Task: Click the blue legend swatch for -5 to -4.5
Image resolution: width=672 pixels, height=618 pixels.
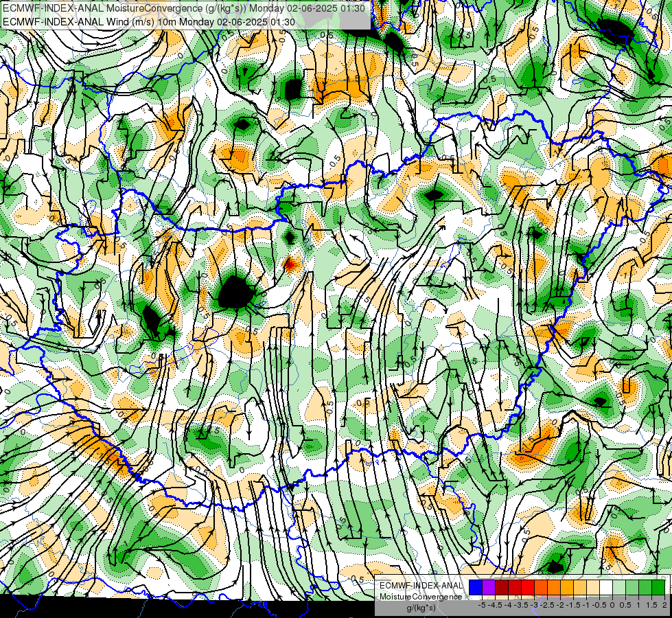Action: point(476,588)
